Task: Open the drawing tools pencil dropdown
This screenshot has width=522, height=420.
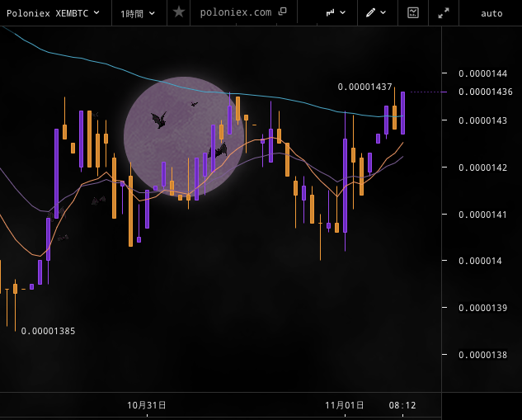Action: (376, 12)
